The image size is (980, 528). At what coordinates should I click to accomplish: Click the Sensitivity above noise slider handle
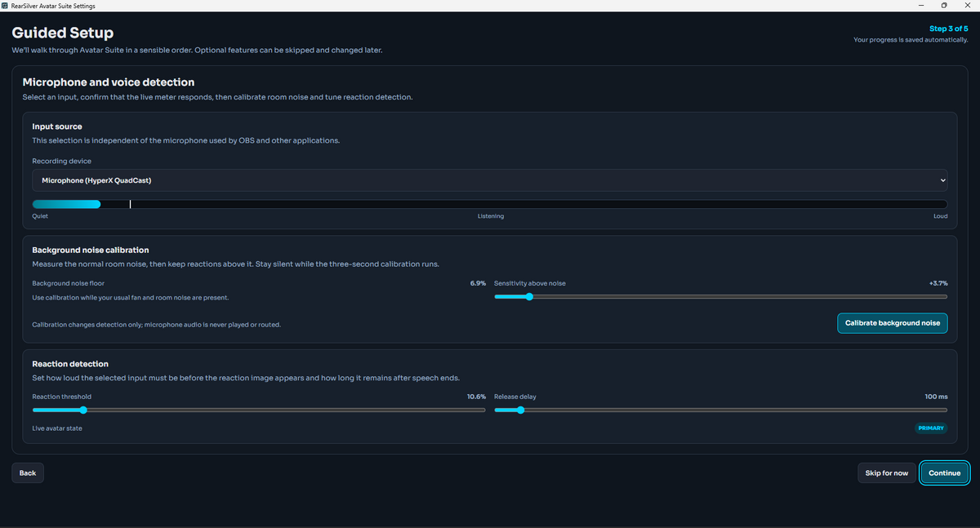[529, 296]
